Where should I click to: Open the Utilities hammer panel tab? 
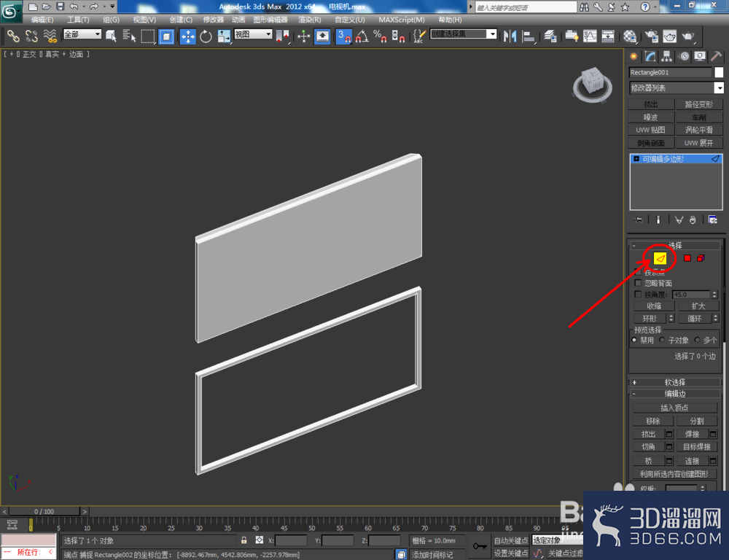(717, 57)
